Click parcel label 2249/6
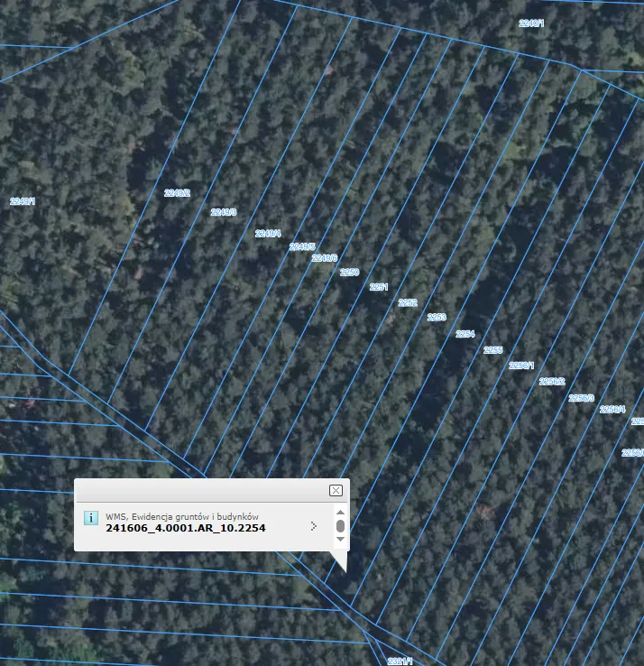This screenshot has height=666, width=644. 325,258
